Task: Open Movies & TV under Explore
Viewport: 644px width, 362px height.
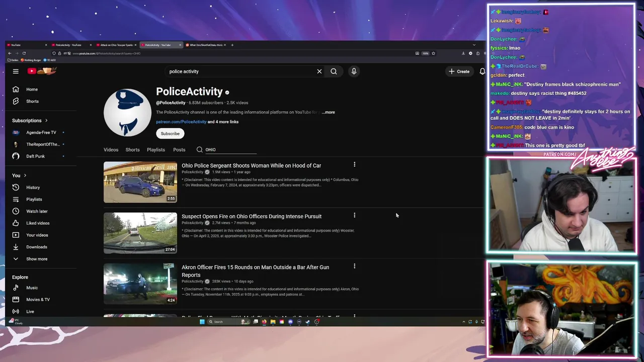Action: pos(38,300)
